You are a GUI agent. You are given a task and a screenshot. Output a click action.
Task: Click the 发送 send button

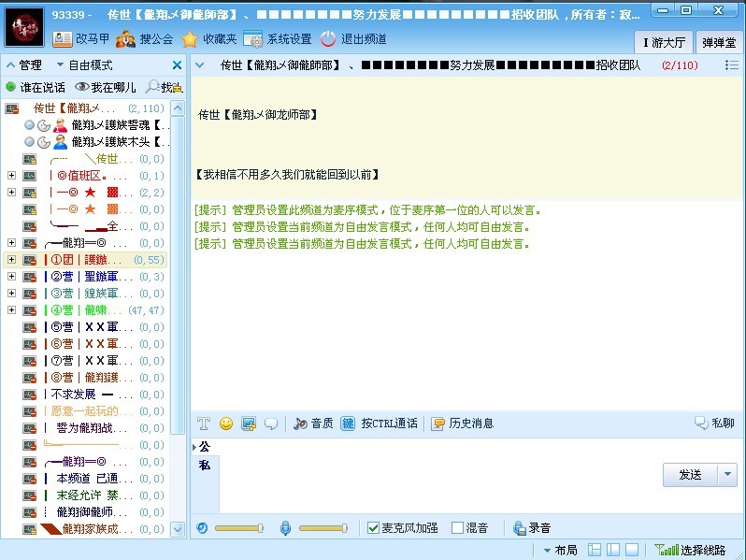[x=690, y=474]
